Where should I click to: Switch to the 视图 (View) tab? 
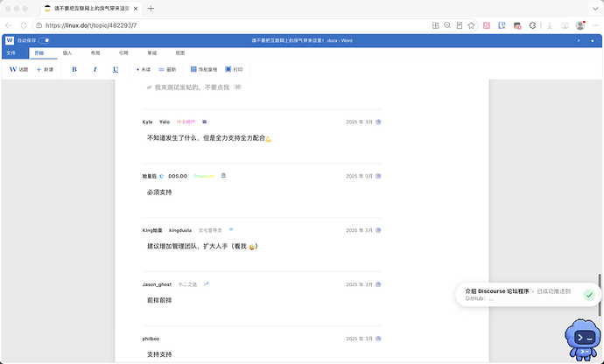pyautogui.click(x=180, y=53)
